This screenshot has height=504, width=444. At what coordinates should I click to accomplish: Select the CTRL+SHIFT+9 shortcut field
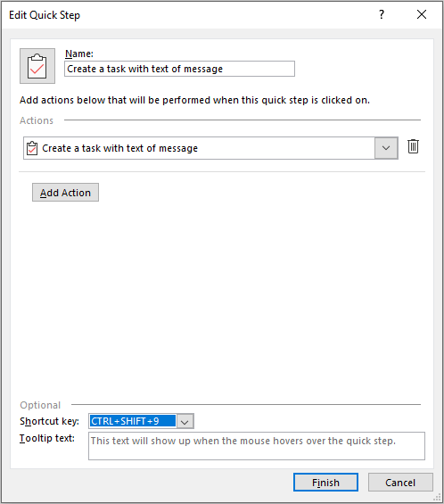tap(133, 421)
